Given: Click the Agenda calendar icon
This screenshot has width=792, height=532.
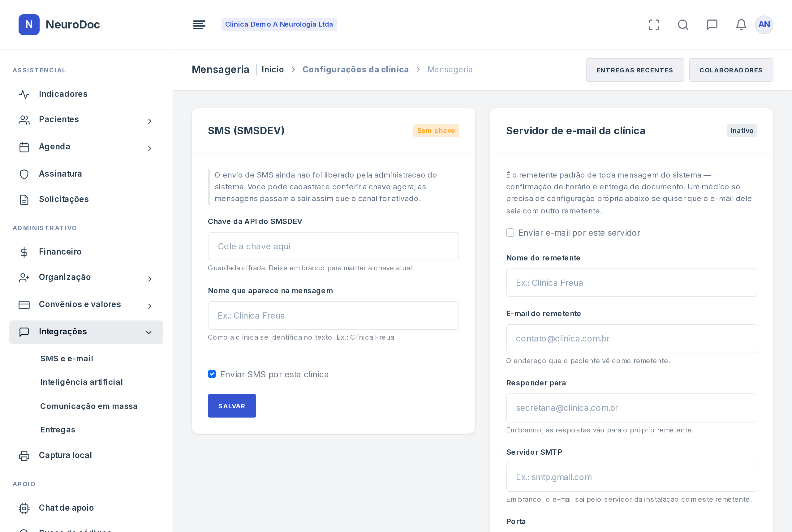Looking at the screenshot, I should click(x=24, y=147).
